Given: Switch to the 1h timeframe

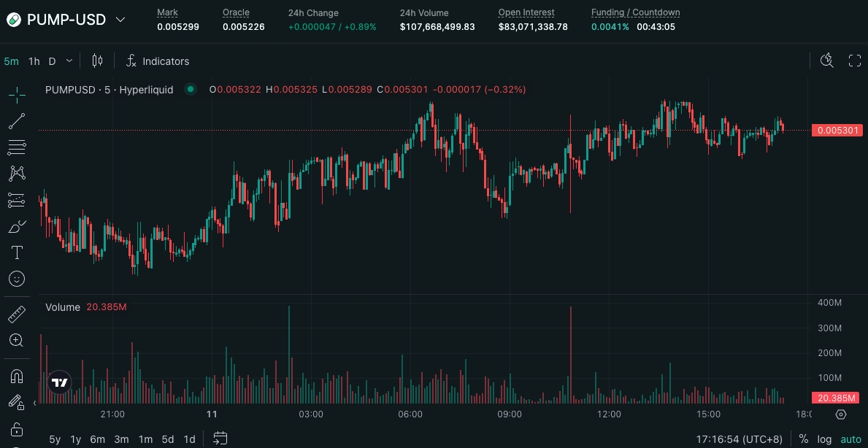Looking at the screenshot, I should point(34,61).
